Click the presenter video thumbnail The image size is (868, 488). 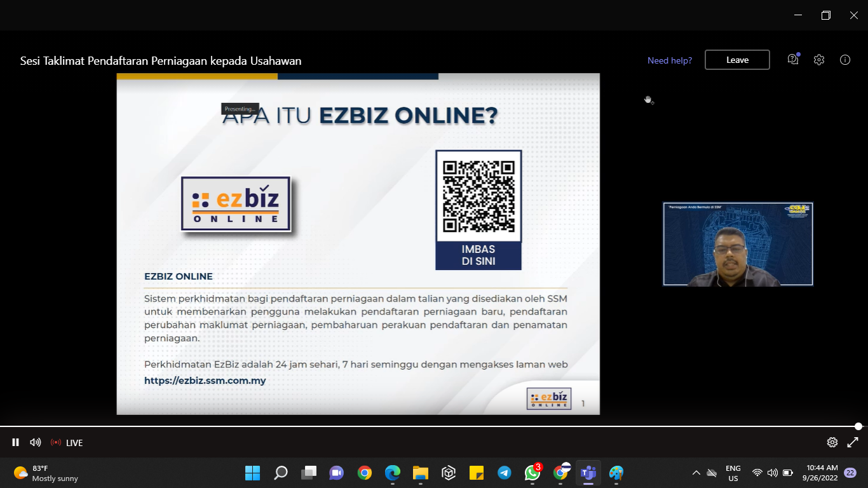pos(738,244)
